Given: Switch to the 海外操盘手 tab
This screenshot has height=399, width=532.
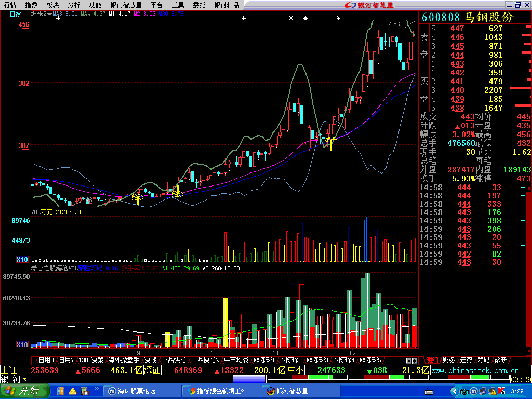Looking at the screenshot, I should (124, 360).
